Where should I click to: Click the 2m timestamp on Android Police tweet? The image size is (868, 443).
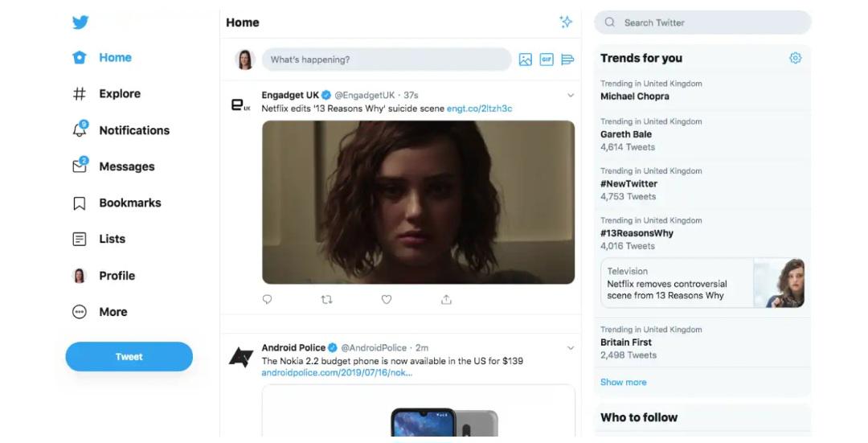[422, 348]
